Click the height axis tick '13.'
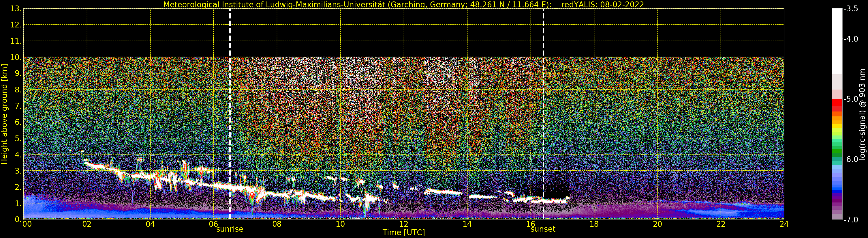 click(x=16, y=9)
